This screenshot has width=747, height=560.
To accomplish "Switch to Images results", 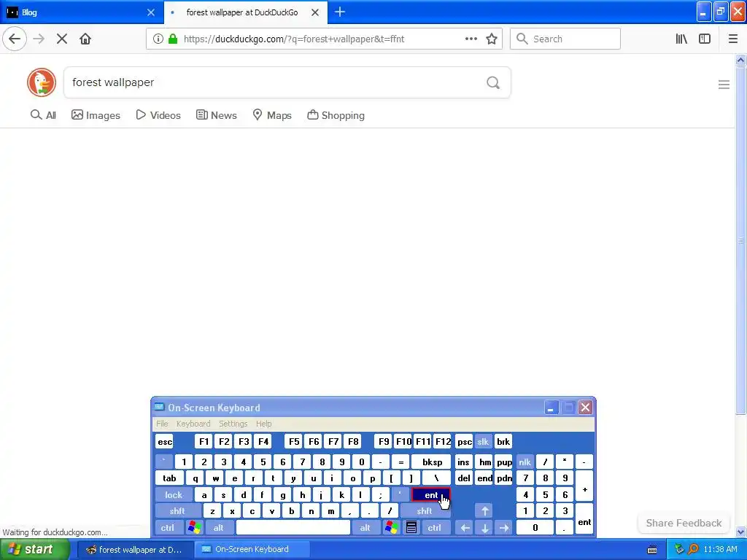I will tap(96, 115).
